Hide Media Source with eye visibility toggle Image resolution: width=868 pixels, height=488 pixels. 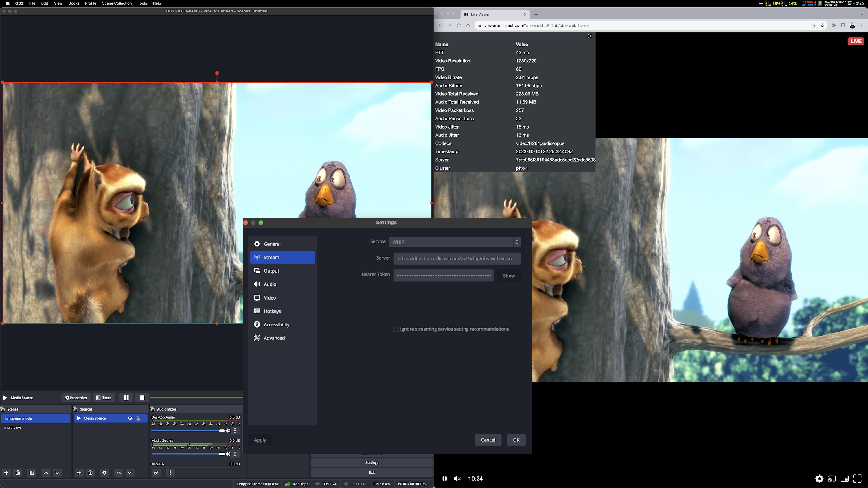click(130, 418)
